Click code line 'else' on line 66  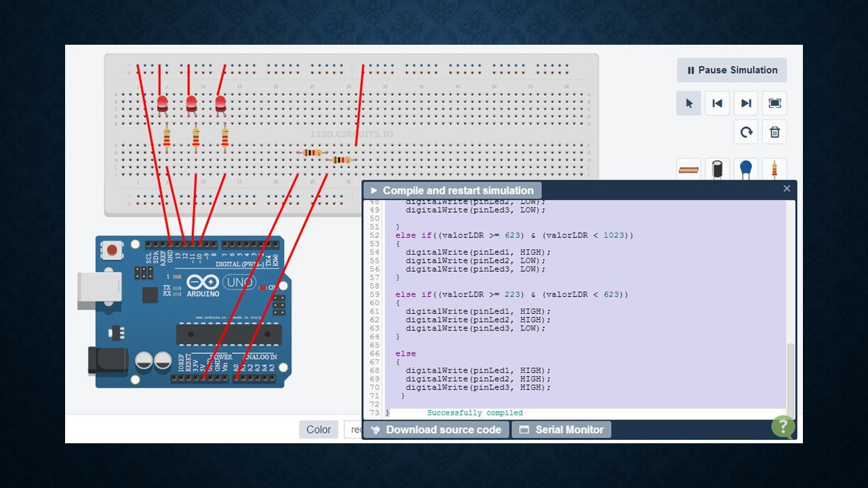pos(406,354)
